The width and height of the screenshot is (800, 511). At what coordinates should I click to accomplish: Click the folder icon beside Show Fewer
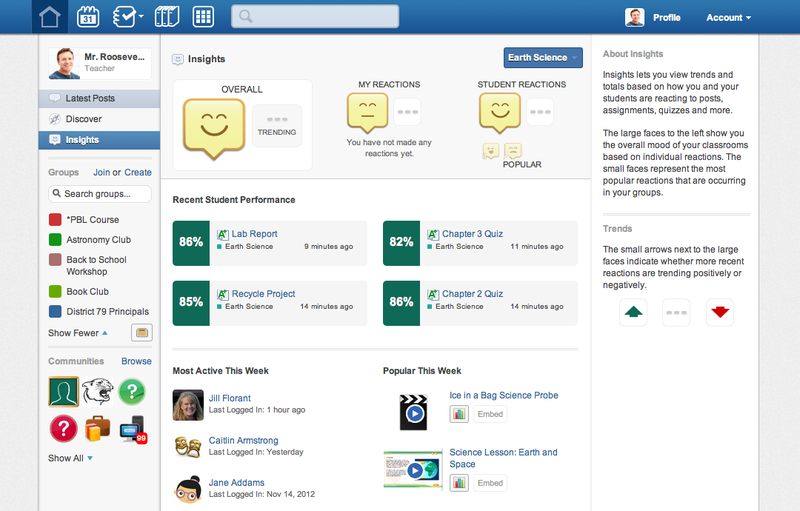tap(142, 333)
